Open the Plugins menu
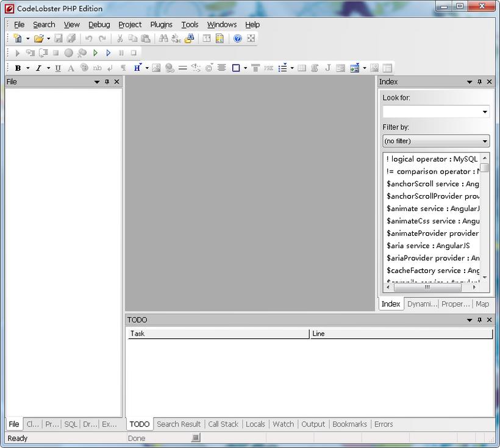The width and height of the screenshot is (500, 448). coord(162,24)
